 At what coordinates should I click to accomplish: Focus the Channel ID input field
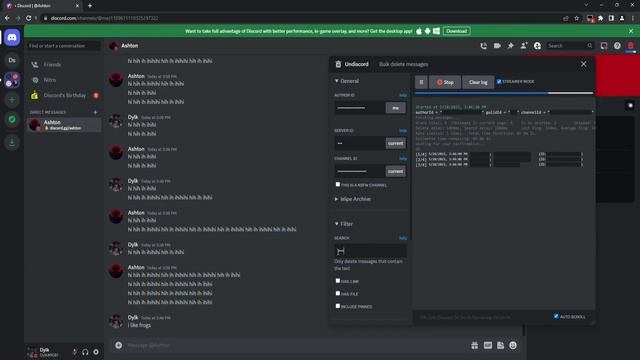pyautogui.click(x=360, y=171)
